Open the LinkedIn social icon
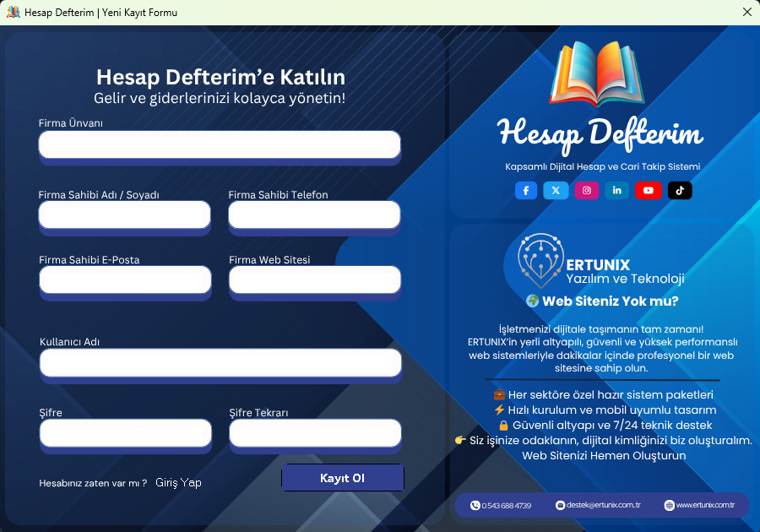Viewport: 760px width, 532px height. pos(617,191)
